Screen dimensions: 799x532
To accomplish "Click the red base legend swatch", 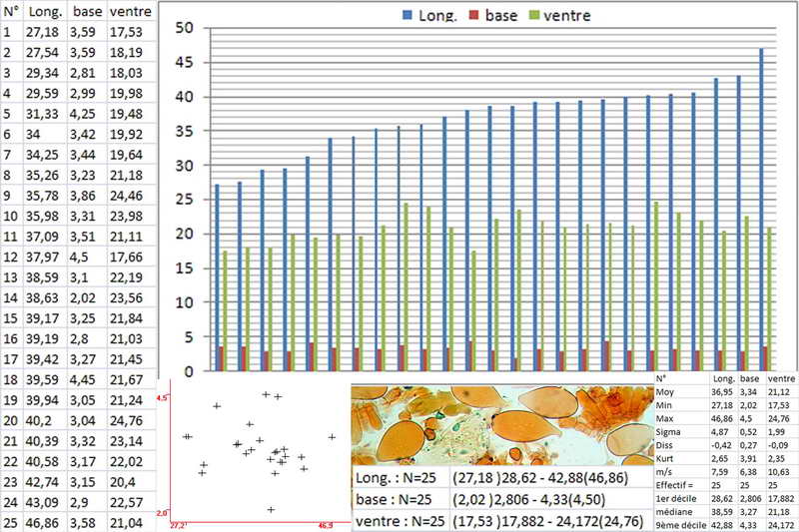I will (473, 15).
